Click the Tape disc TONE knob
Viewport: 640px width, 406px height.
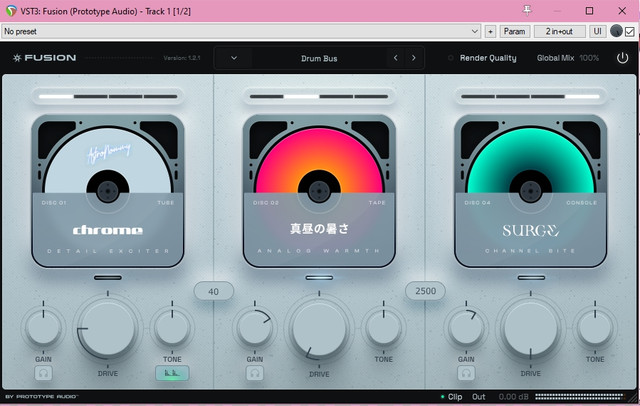tap(384, 328)
